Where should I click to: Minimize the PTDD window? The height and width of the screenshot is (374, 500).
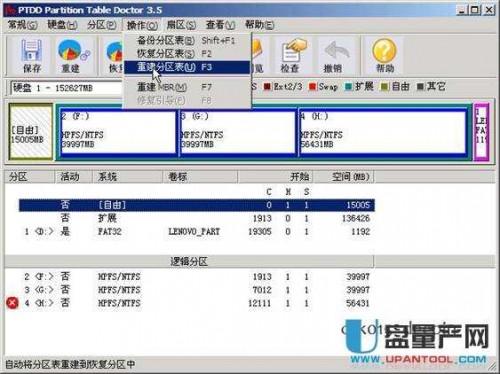click(x=461, y=10)
